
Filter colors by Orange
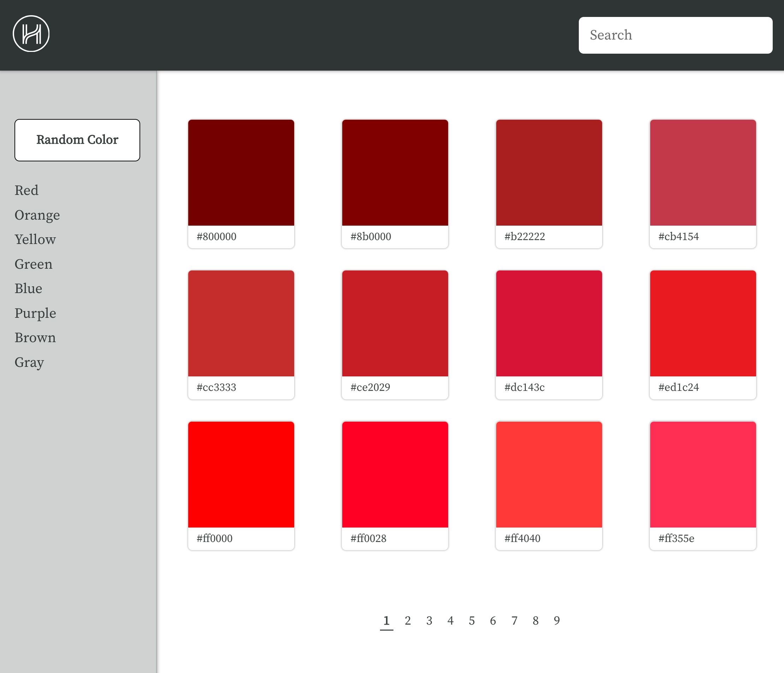pyautogui.click(x=37, y=215)
